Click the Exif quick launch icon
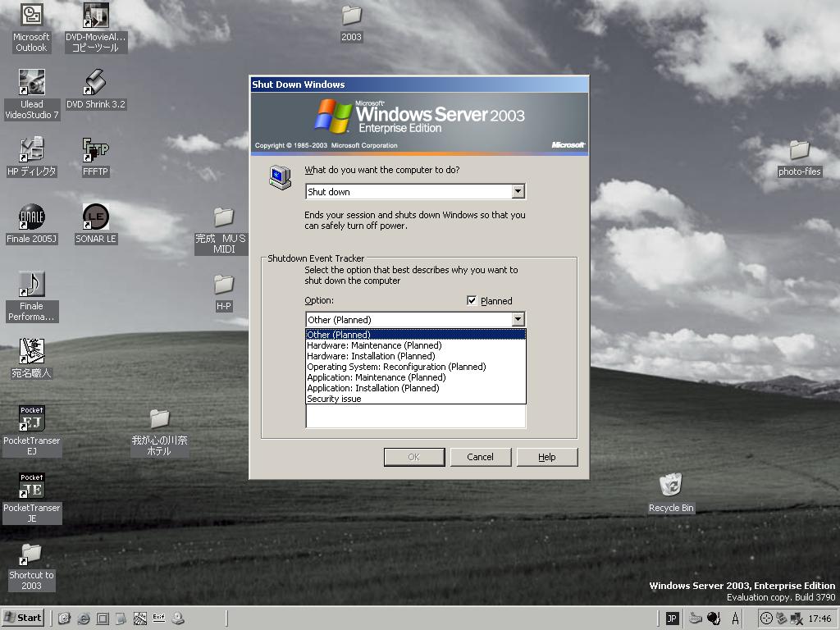Viewport: 840px width, 630px height. tap(158, 617)
